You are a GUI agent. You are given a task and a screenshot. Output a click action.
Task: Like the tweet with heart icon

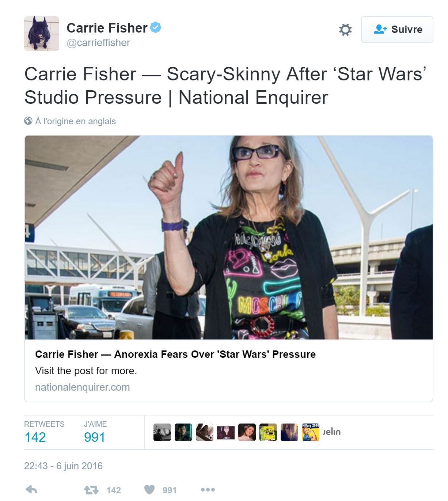coord(149,490)
